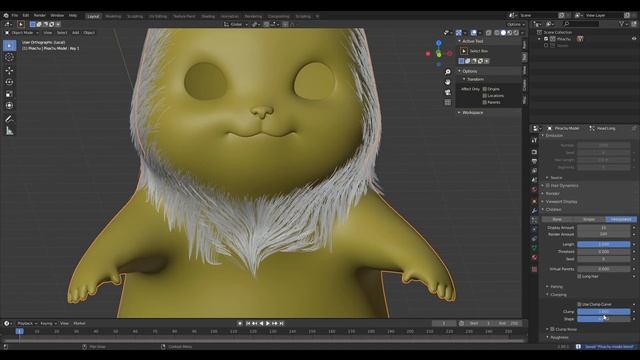
Task: Toggle Origins checkbox under Affect Only
Action: pyautogui.click(x=485, y=89)
